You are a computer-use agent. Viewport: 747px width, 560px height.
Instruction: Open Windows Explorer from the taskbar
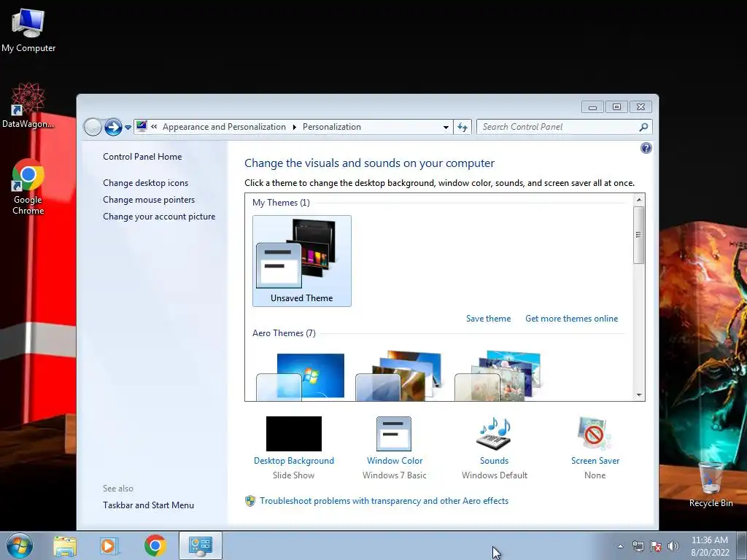coord(65,545)
